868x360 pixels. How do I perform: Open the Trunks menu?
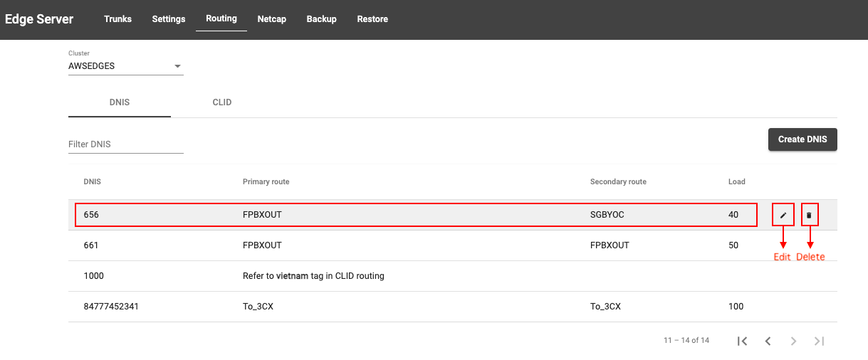(x=117, y=19)
